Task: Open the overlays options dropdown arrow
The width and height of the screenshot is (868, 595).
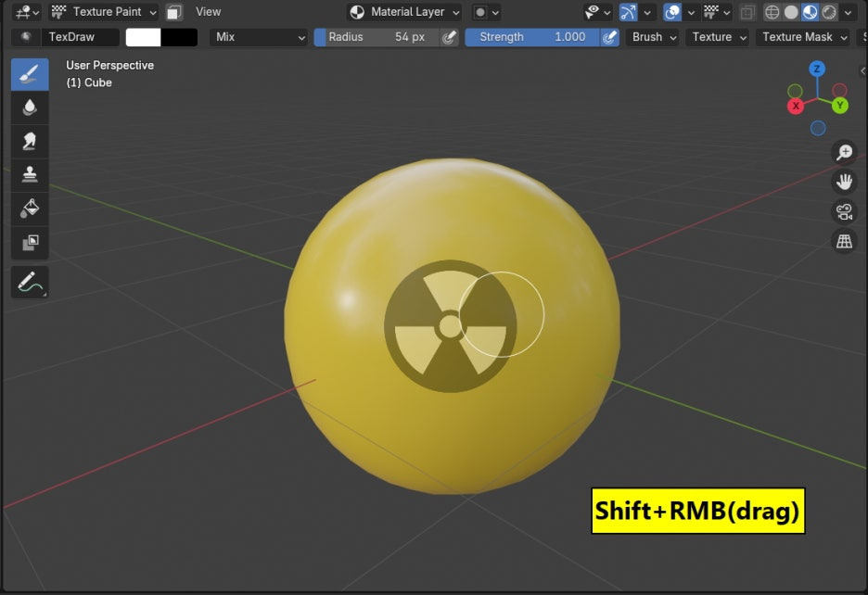Action: click(x=691, y=12)
